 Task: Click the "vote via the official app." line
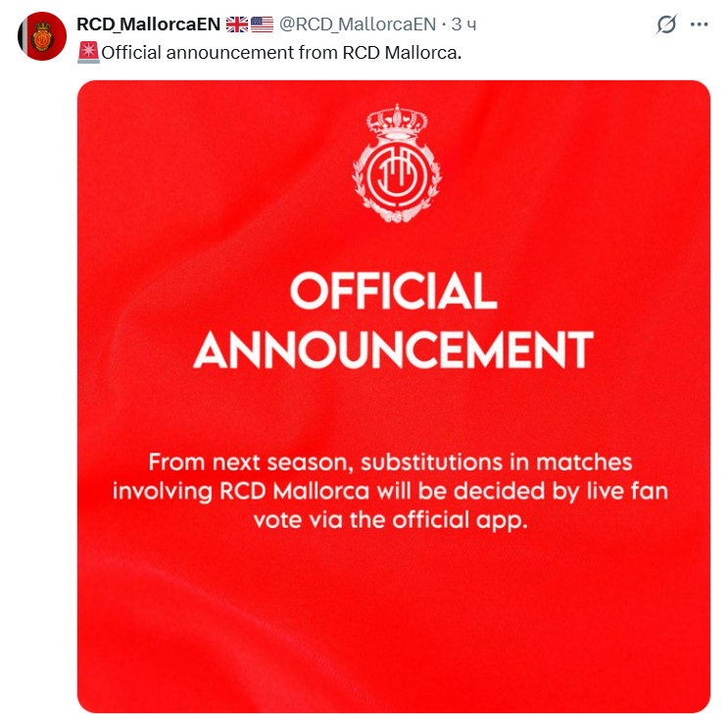(x=390, y=519)
